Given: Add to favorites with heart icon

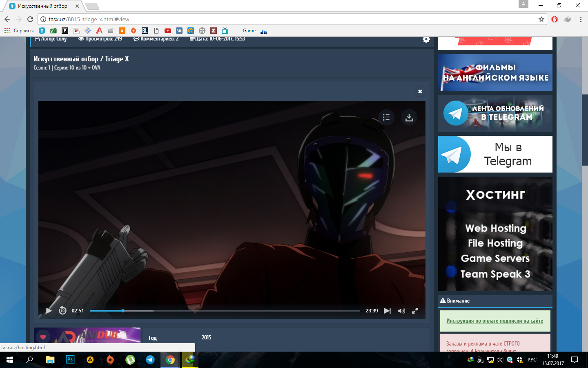Looking at the screenshot, I should pos(43,337).
